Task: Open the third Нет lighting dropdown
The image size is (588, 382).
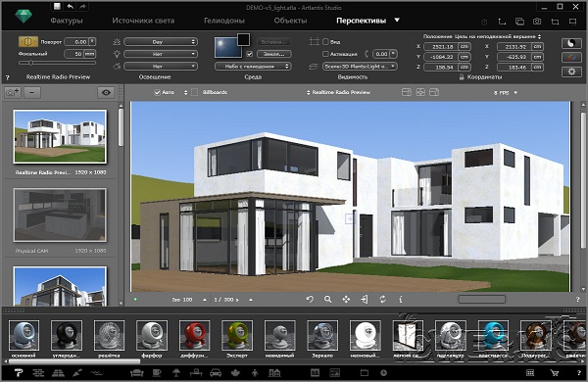Action: (x=161, y=67)
